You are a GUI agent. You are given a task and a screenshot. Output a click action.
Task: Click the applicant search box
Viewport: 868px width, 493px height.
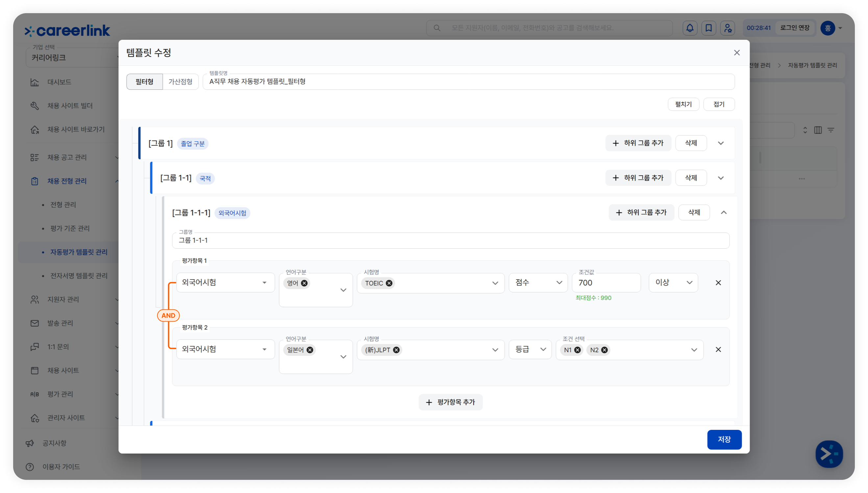coord(549,28)
